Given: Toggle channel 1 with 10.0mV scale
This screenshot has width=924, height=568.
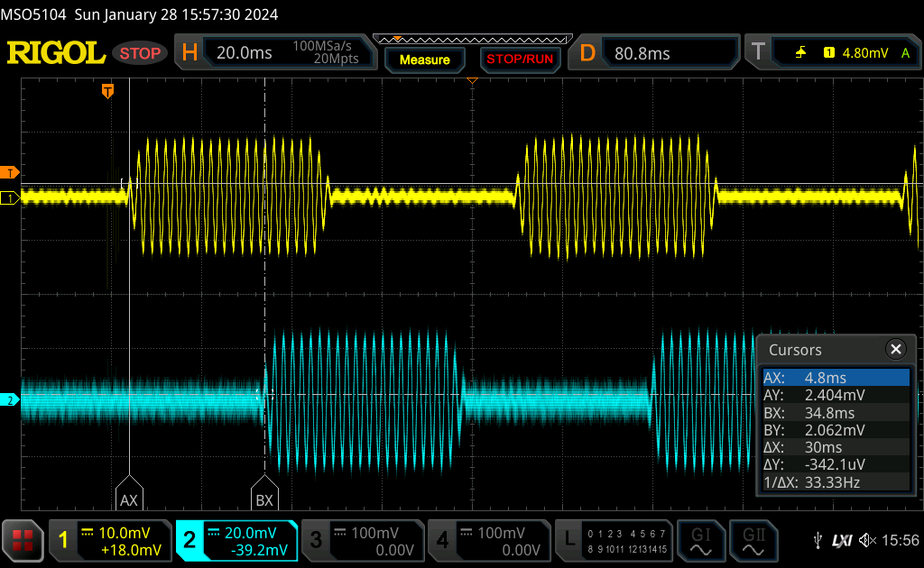Looking at the screenshot, I should pyautogui.click(x=110, y=540).
